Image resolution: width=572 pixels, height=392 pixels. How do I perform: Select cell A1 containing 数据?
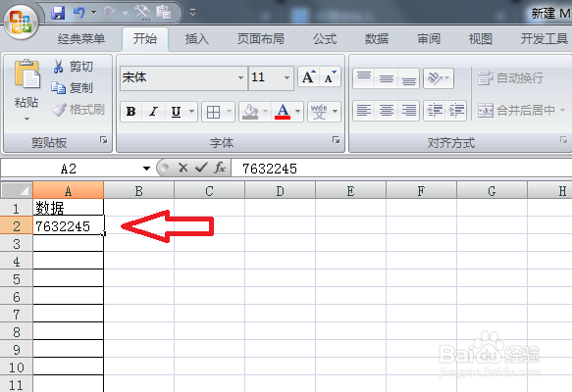click(x=69, y=208)
